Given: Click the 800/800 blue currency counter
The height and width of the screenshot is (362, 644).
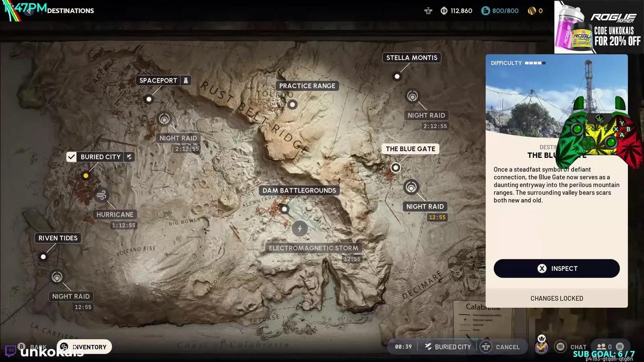Looking at the screenshot, I should point(500,11).
